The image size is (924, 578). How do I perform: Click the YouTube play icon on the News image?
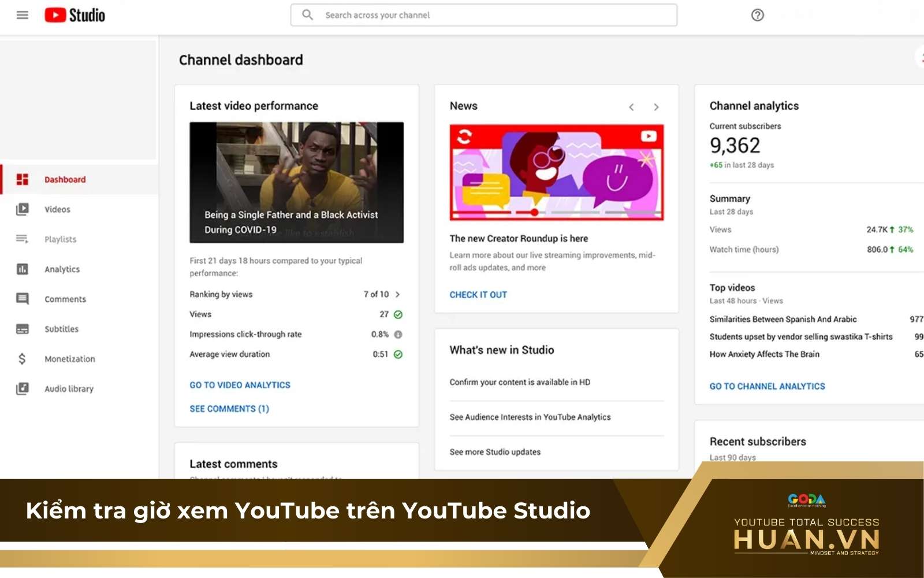pos(649,136)
